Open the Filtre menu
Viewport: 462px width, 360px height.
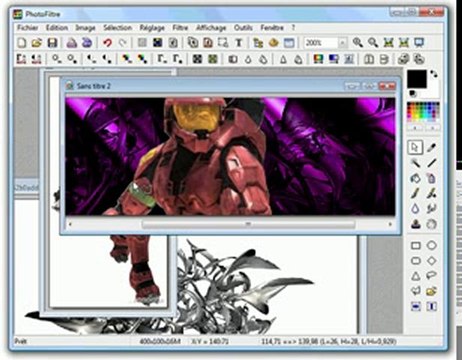coord(180,28)
